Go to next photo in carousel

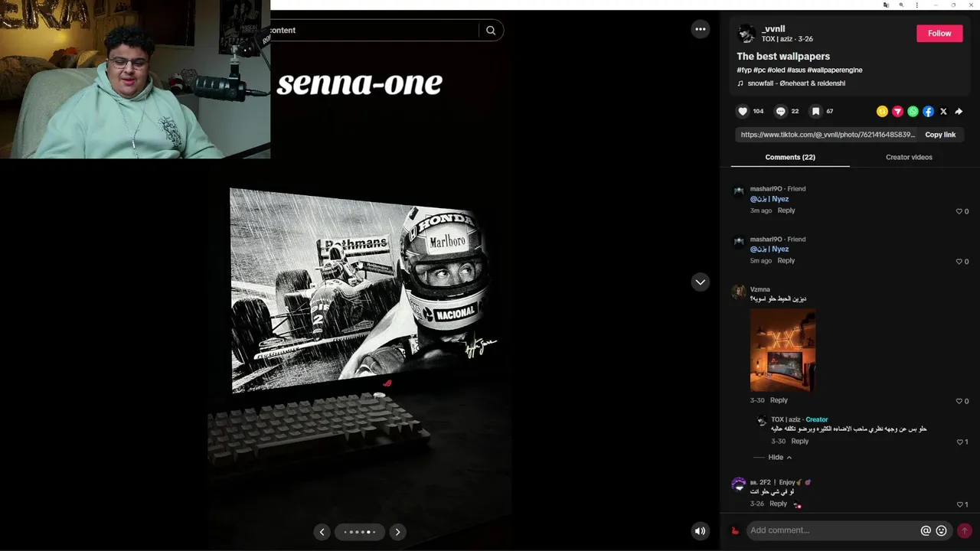397,532
